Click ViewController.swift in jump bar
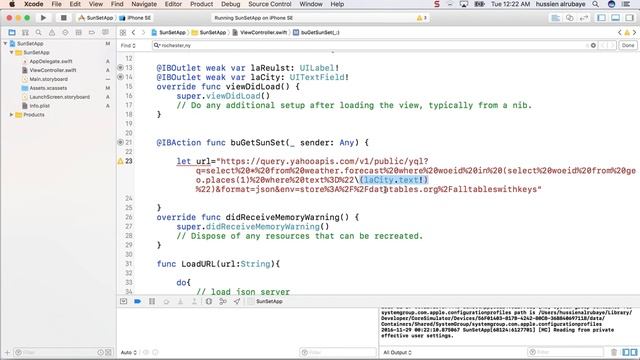The width and height of the screenshot is (640, 360). tap(260, 32)
